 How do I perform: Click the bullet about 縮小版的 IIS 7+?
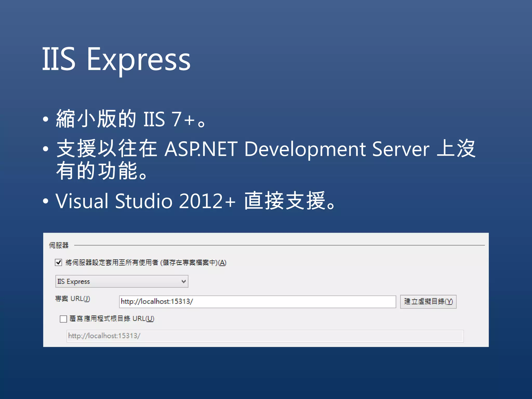131,119
